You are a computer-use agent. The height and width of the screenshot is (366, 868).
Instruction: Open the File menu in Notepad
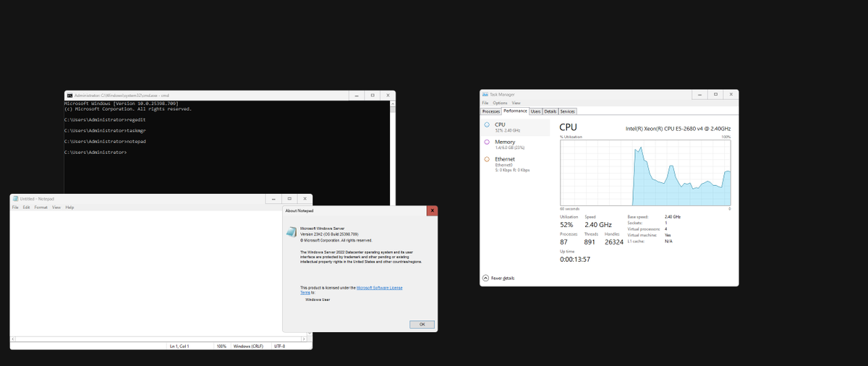click(x=15, y=208)
